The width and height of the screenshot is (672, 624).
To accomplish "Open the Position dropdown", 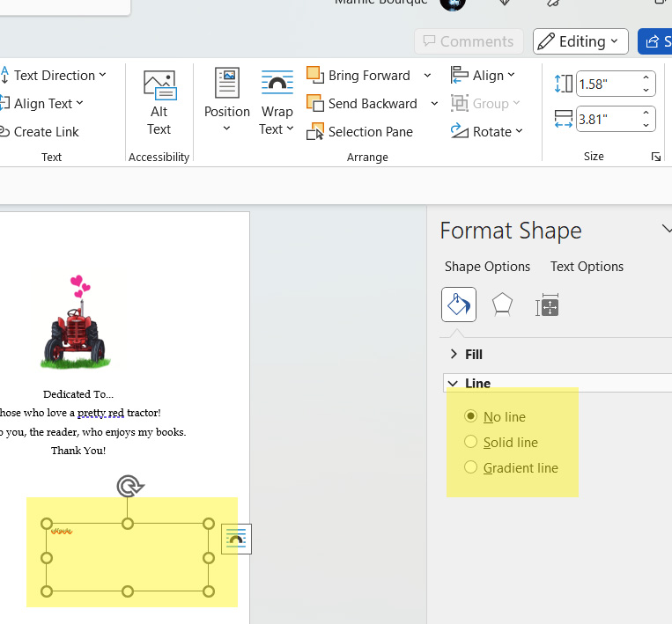I will point(227,103).
